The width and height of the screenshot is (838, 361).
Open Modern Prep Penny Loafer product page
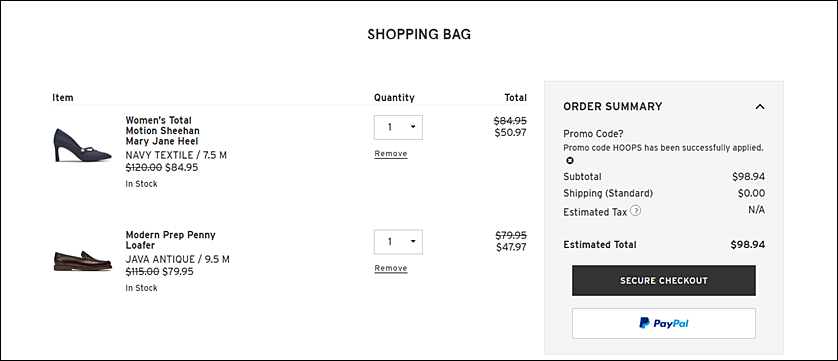coord(170,240)
